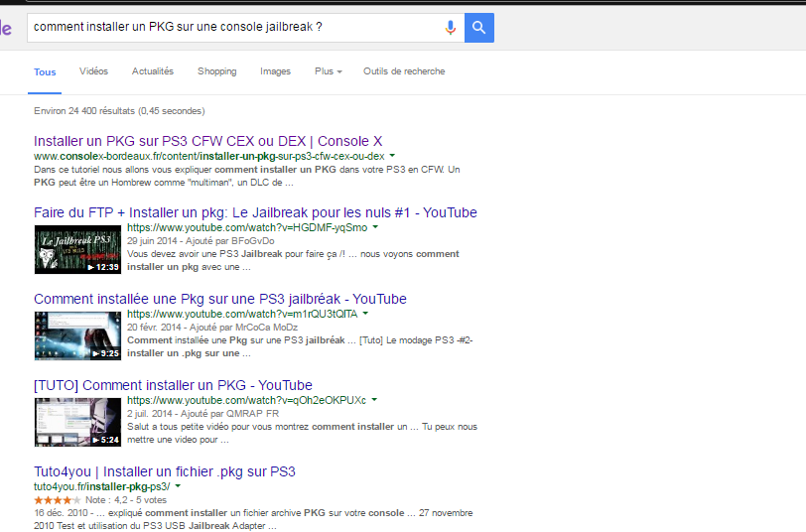
Task: Click the partial Google logo
Action: 6,28
